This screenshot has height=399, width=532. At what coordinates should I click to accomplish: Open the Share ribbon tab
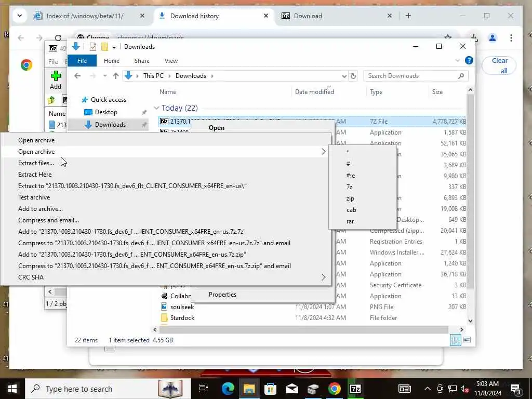[x=142, y=61]
